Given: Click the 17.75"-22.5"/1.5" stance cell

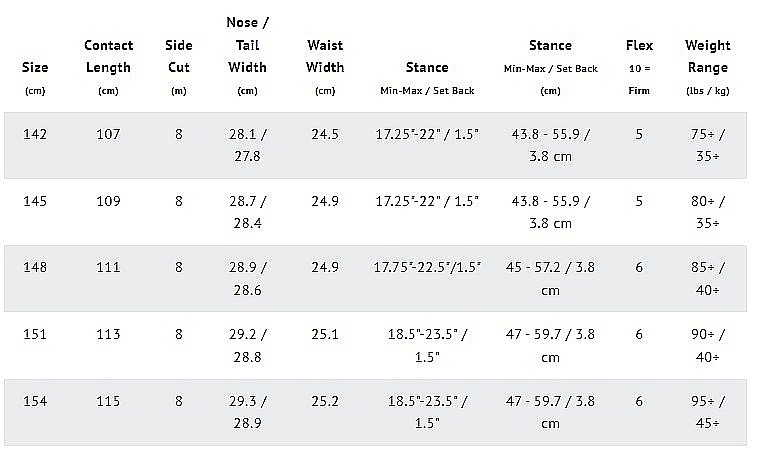Looking at the screenshot, I should click(427, 267).
